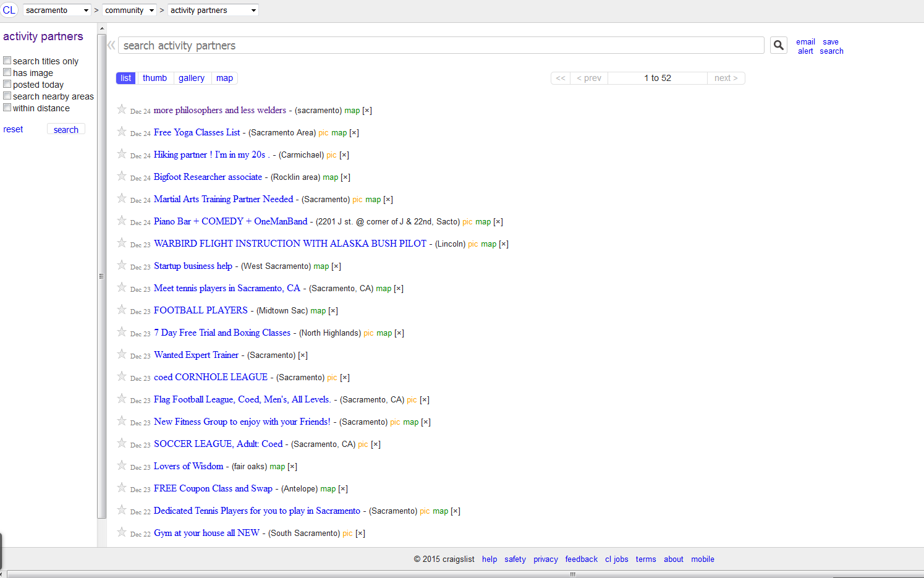Open the safety footer link
This screenshot has height=578, width=924.
tap(515, 559)
